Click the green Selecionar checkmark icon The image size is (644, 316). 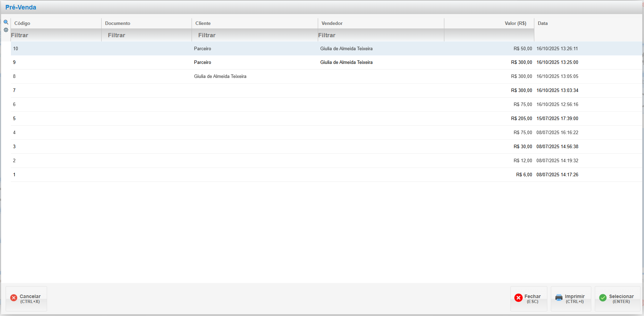click(603, 298)
